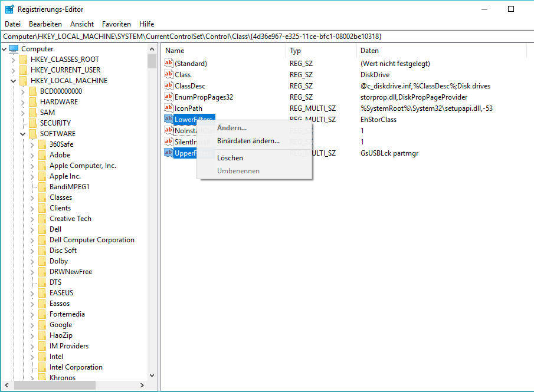Click the Registry Editor title bar icon
The image size is (534, 392).
[9, 9]
